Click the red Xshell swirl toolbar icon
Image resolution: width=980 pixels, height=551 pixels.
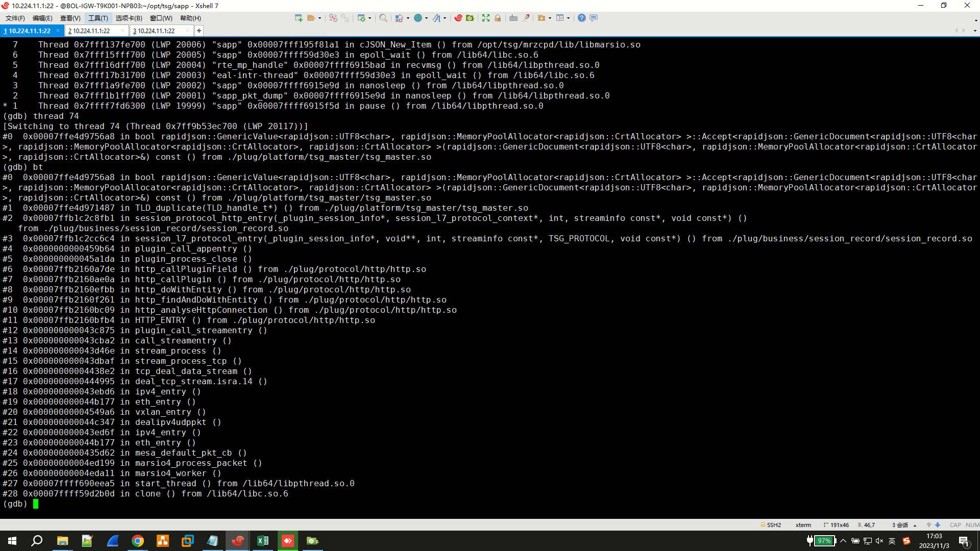(458, 18)
